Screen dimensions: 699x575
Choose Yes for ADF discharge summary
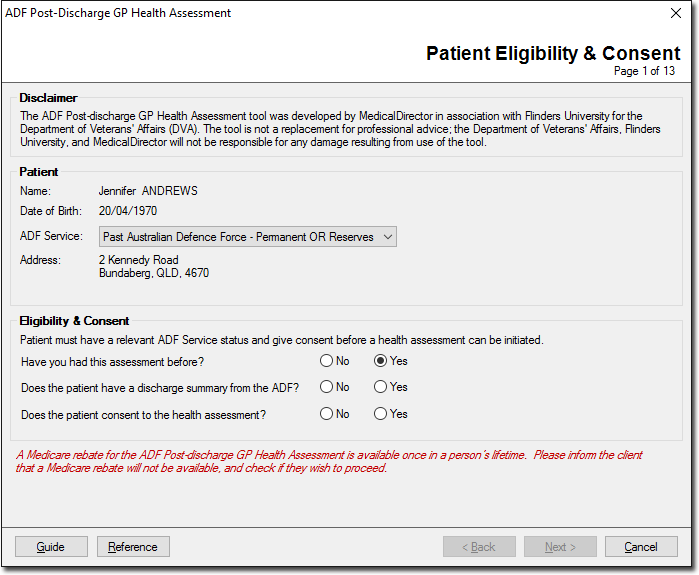380,387
